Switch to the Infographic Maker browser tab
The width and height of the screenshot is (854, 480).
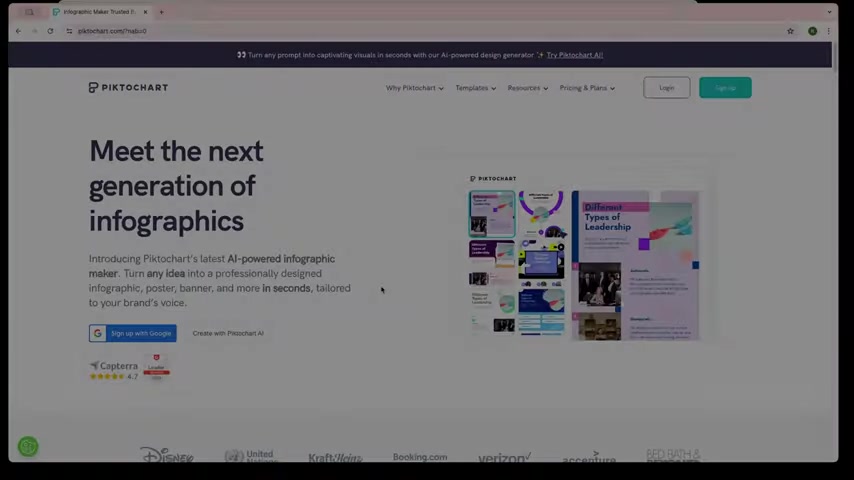(x=99, y=12)
